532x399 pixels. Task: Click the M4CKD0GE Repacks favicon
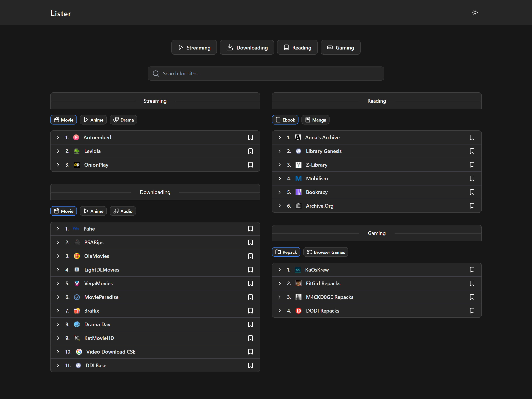(x=299, y=297)
